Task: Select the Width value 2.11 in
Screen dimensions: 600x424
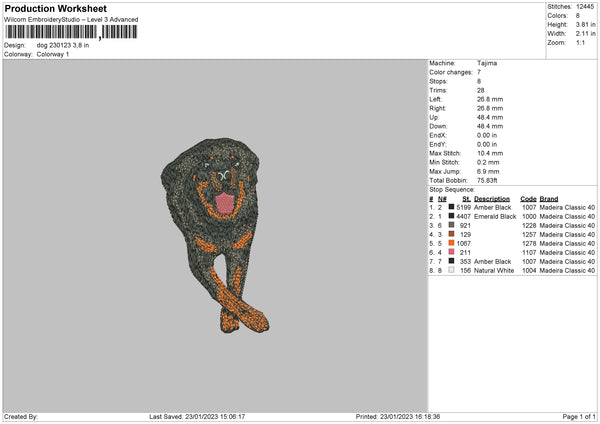Action: (x=585, y=34)
